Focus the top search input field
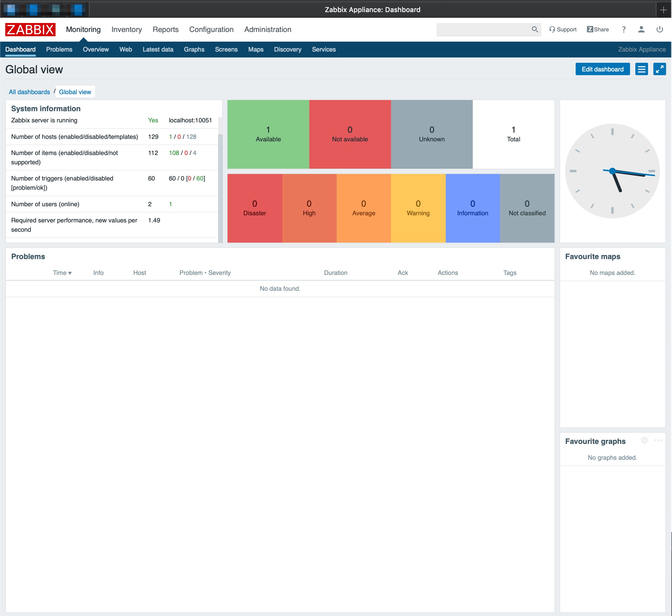This screenshot has height=616, width=672. click(483, 29)
